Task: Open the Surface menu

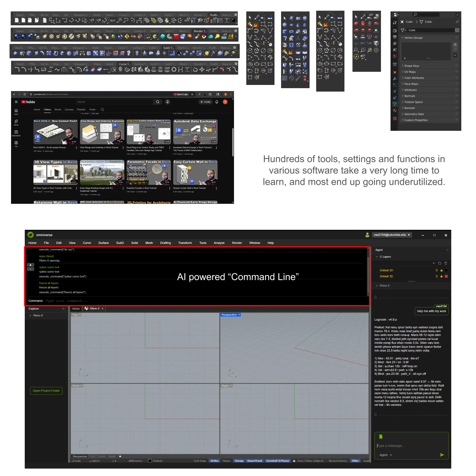Action: click(103, 243)
